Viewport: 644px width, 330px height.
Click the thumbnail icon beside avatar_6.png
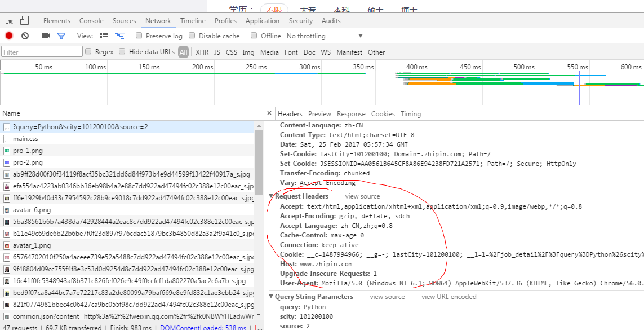pyautogui.click(x=7, y=210)
